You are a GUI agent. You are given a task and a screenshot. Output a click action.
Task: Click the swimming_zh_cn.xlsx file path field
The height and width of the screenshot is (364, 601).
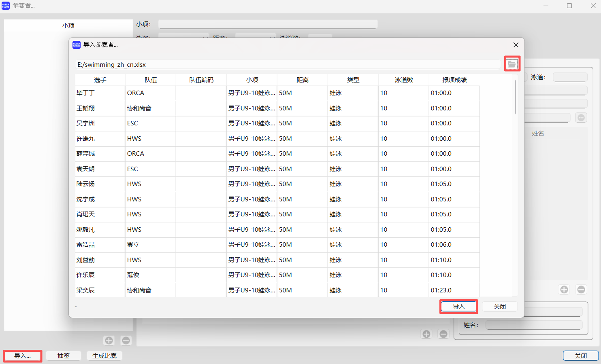tap(243, 64)
